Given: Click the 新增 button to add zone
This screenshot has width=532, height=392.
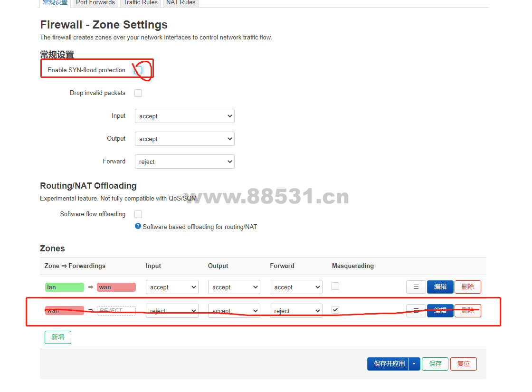Looking at the screenshot, I should [58, 337].
